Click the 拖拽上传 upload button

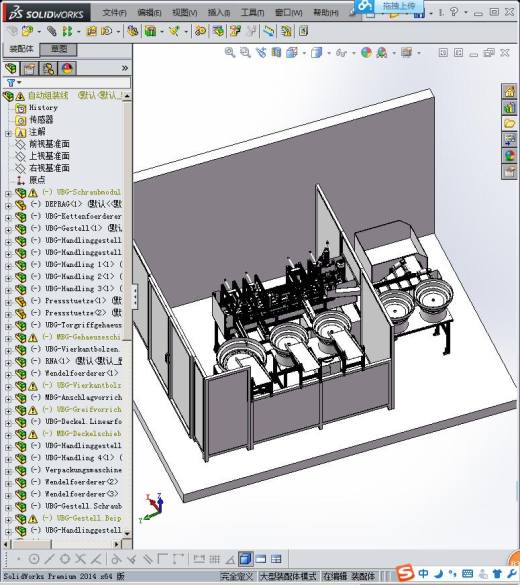(x=389, y=6)
